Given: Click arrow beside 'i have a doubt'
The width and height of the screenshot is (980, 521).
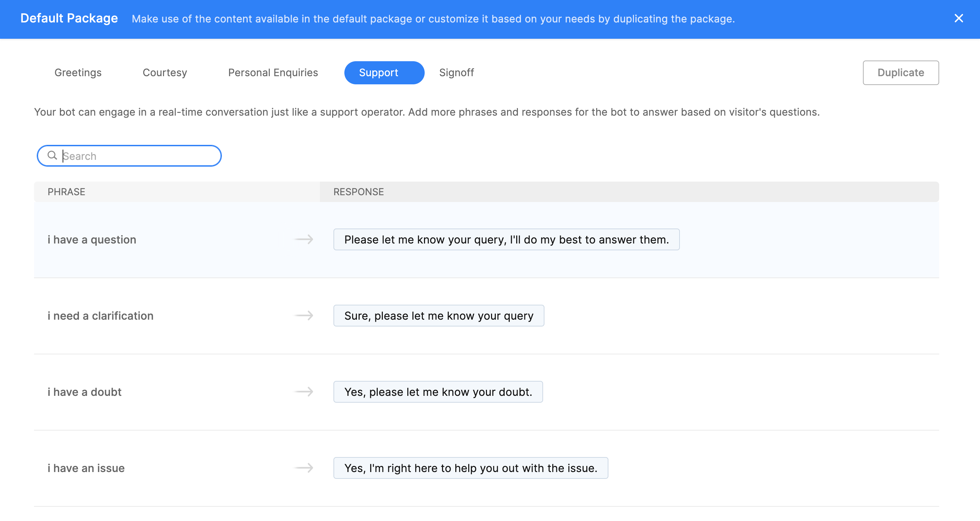Looking at the screenshot, I should tap(304, 392).
